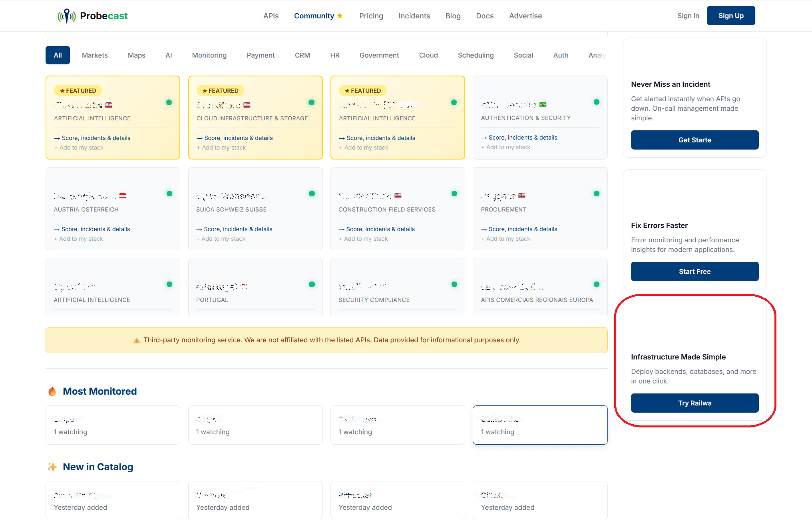Screen dimensions: 812x527
Task: Open the Incidents page from navigation
Action: 414,16
